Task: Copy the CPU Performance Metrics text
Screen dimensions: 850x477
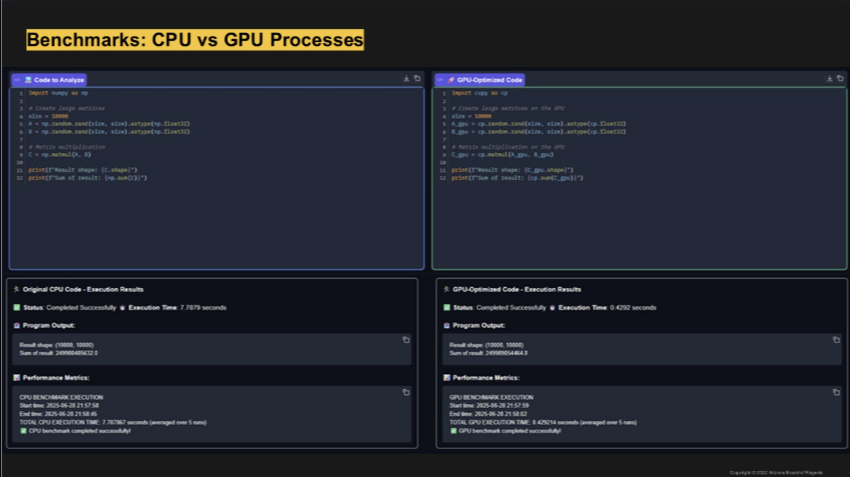Action: click(406, 392)
